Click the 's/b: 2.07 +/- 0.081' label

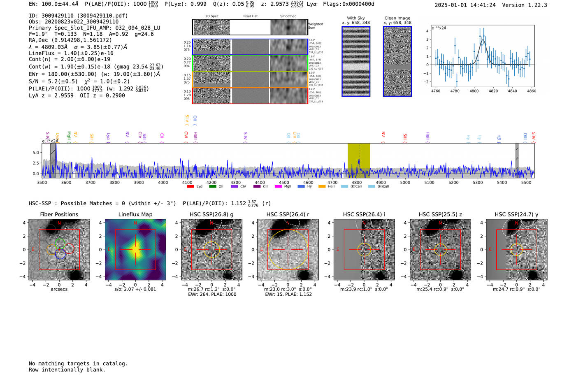[135, 289]
